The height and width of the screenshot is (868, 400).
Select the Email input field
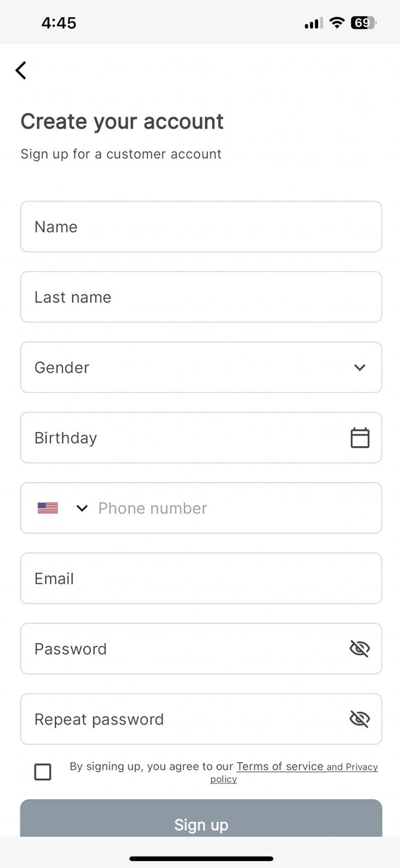201,578
